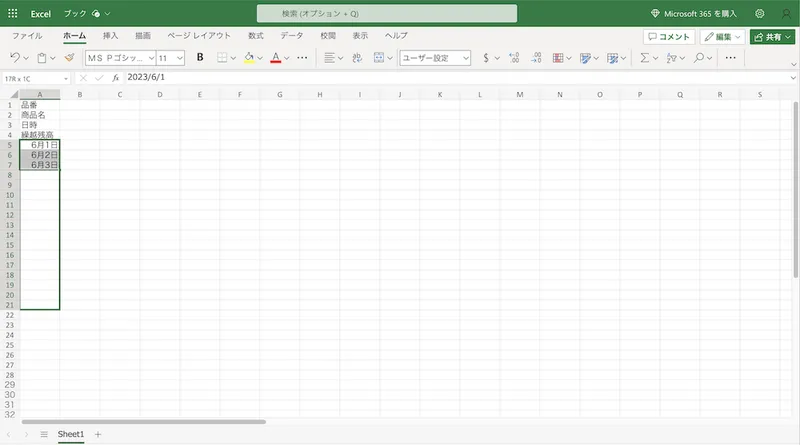Expand the font color dropdown arrow
Screen dimensions: 800x445
tap(287, 58)
